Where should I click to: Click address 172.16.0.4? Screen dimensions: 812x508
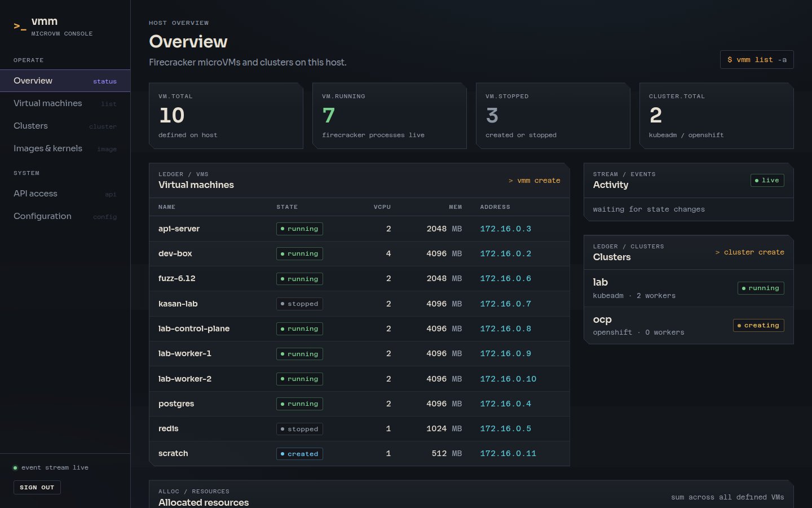pos(505,404)
